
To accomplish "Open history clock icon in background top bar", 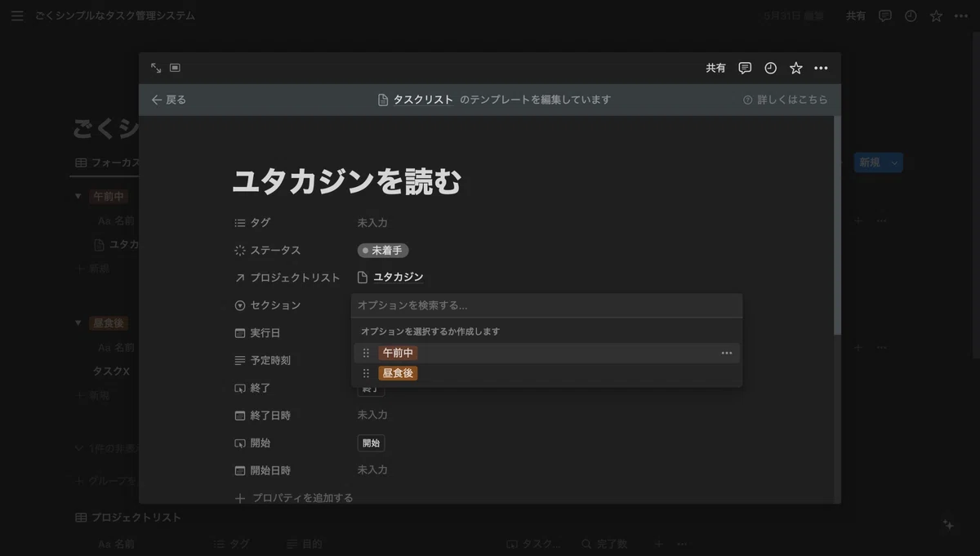I will (911, 16).
